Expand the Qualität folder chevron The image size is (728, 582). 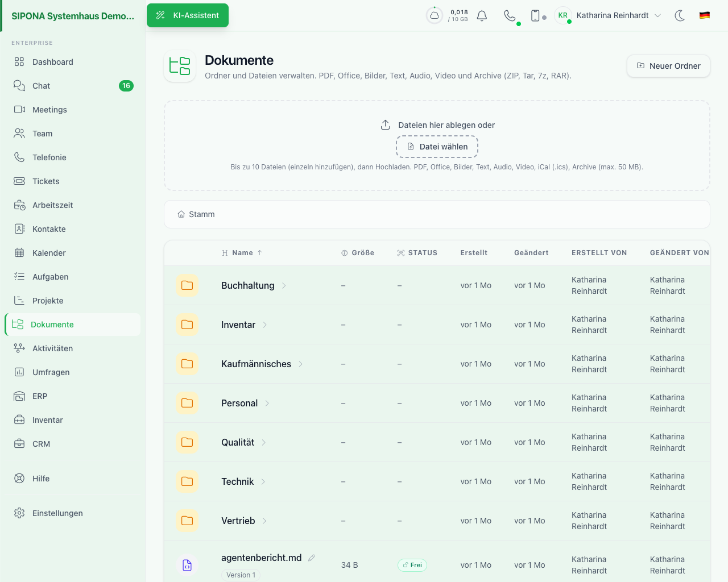pos(264,442)
